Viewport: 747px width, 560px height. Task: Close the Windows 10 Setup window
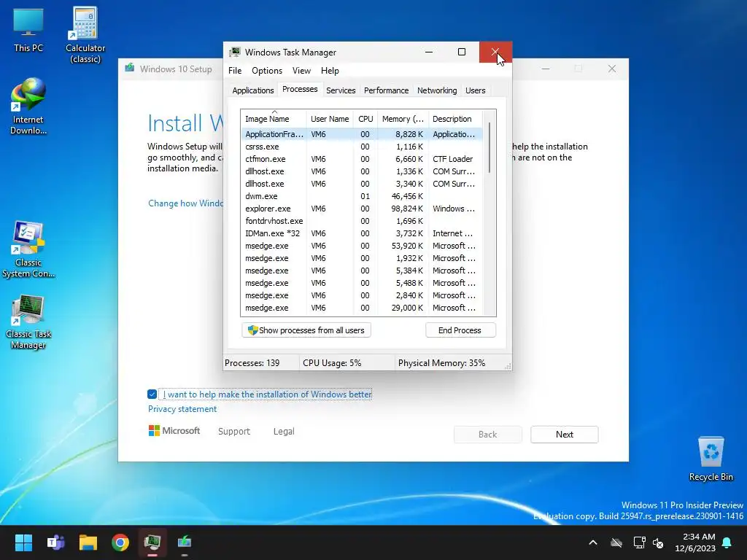[x=612, y=69]
